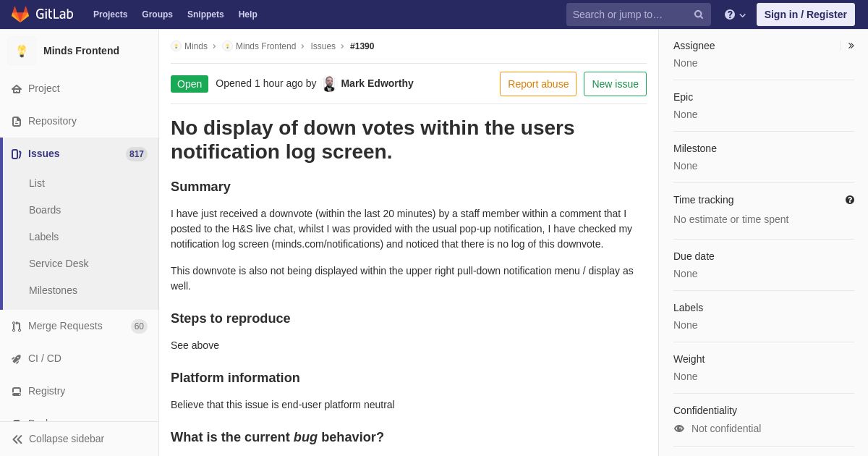Click the search magnifier icon
The image size is (868, 456).
pos(699,14)
